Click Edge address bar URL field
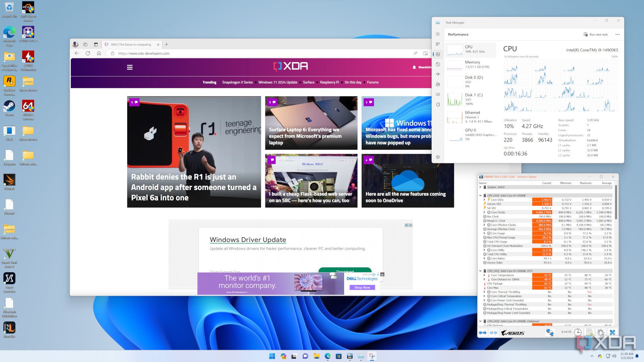Viewport: 644px width, 362px height. [x=262, y=53]
